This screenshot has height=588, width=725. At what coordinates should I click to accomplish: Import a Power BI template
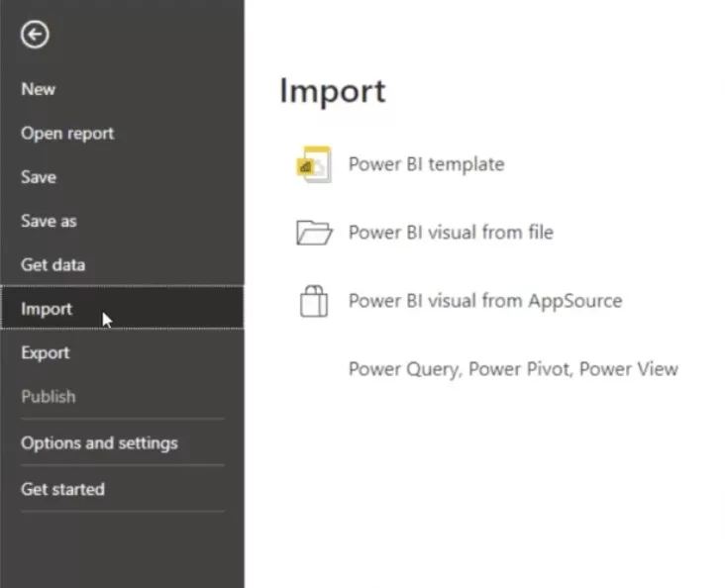pos(426,164)
